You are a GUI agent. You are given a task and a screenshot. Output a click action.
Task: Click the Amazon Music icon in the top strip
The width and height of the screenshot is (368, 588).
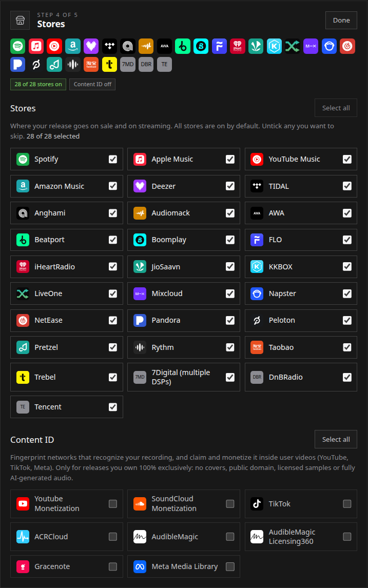[x=73, y=46]
